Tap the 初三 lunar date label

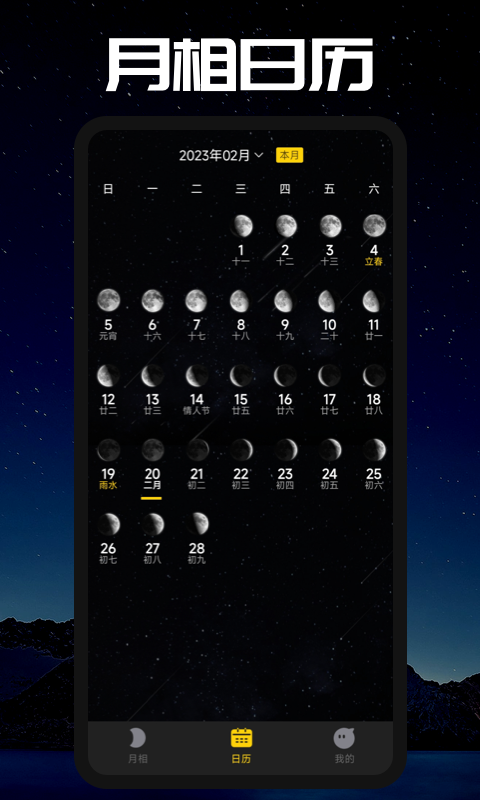click(x=241, y=485)
